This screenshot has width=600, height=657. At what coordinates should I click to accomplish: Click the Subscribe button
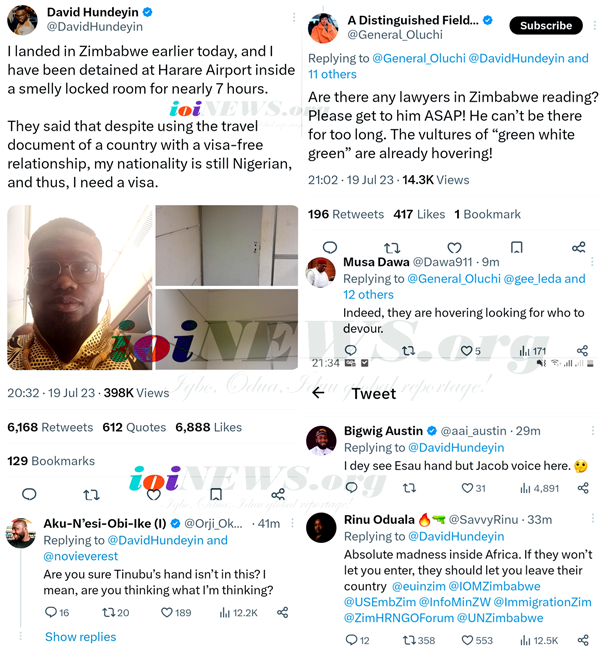tap(546, 25)
